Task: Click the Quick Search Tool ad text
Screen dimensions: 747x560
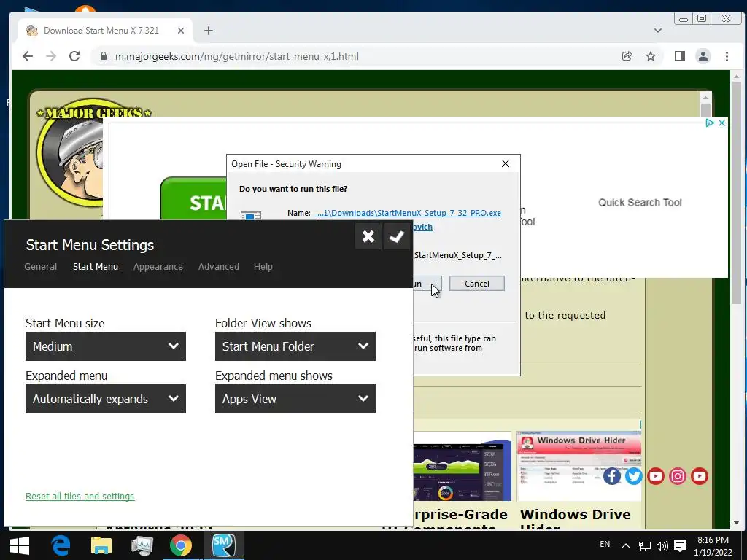Action: point(640,203)
